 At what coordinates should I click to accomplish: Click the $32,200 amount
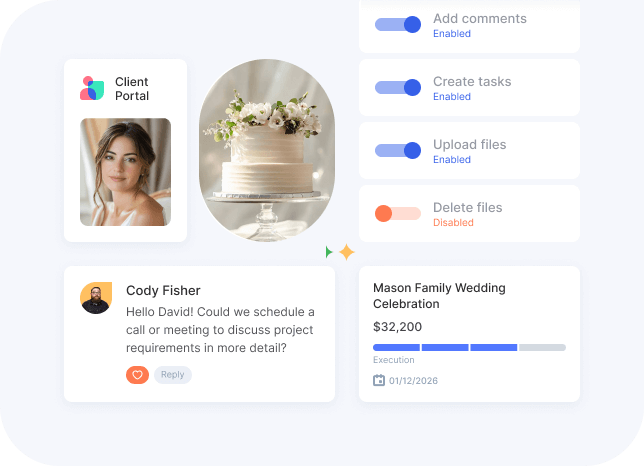397,327
